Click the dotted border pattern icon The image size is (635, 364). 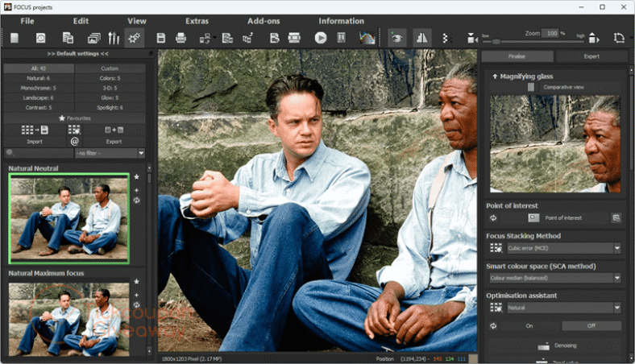[x=446, y=38]
